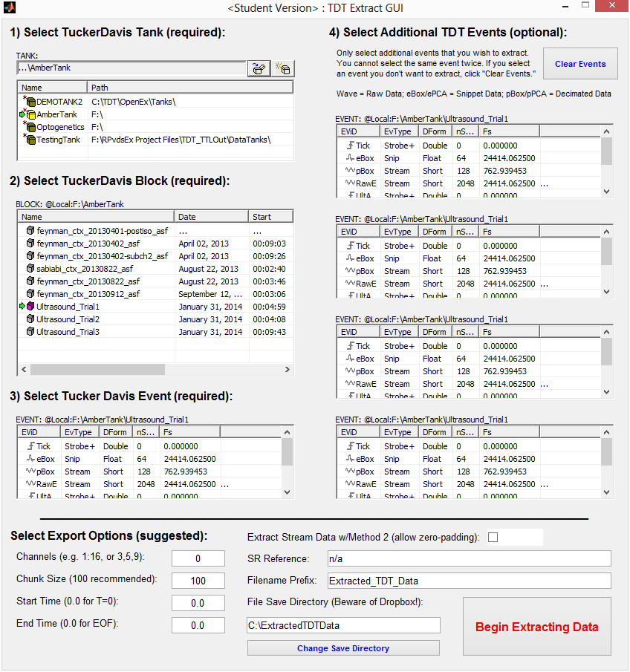This screenshot has width=630, height=672.
Task: Click up arrow of section 3 event list scrollbar
Action: [288, 432]
